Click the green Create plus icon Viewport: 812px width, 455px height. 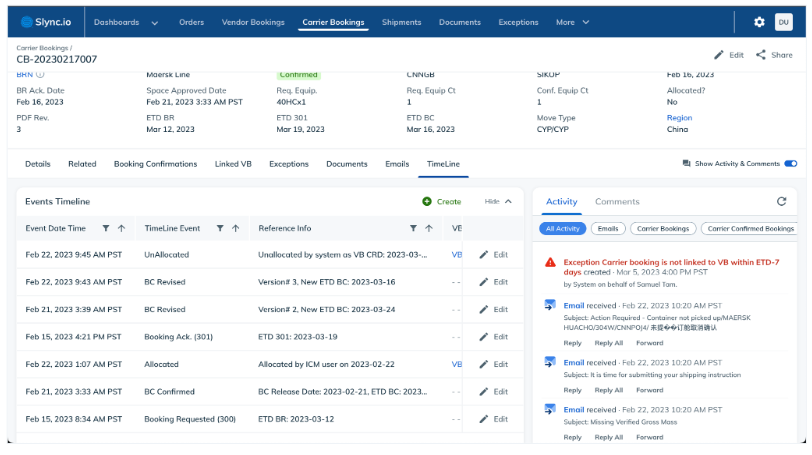coord(427,202)
